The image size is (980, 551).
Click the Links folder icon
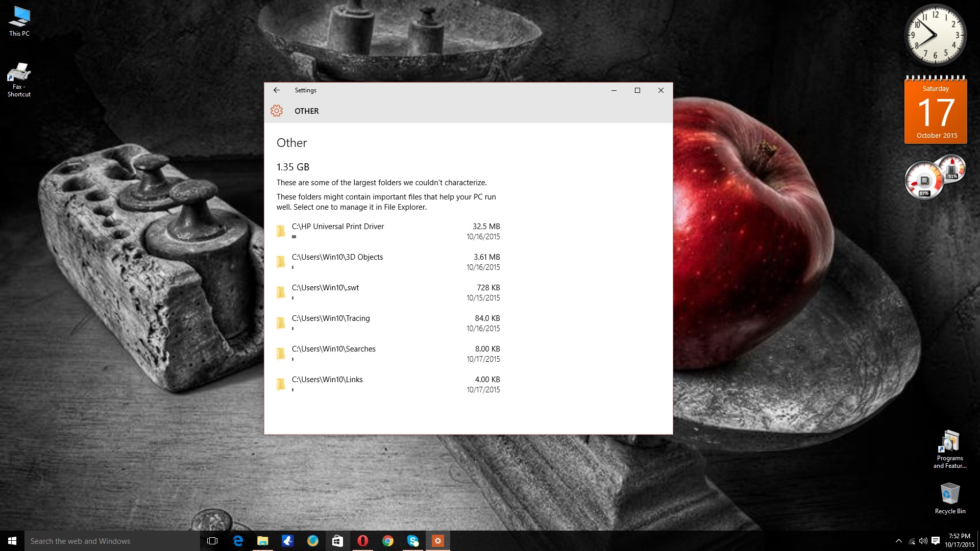click(281, 384)
